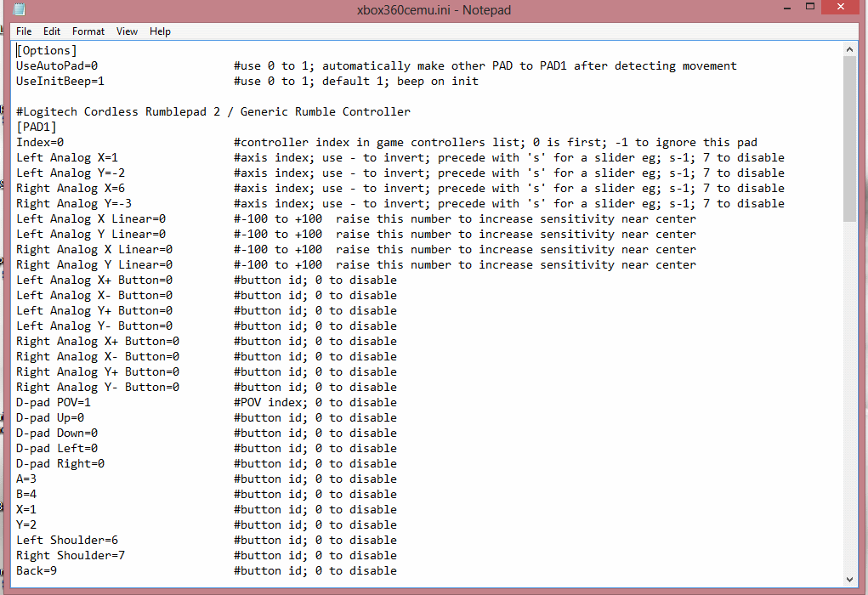Click Left Analog X- Button=0 line
The image size is (868, 595).
(94, 296)
